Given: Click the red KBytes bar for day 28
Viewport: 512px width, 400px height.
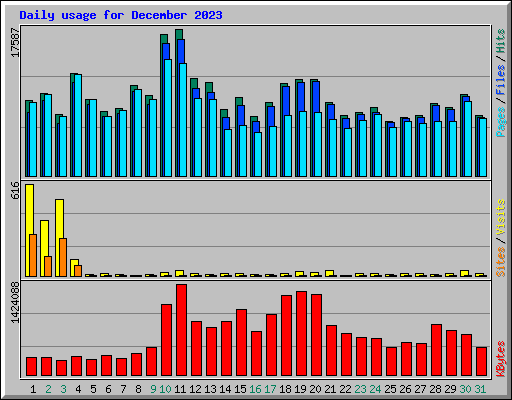Looking at the screenshot, I should [437, 350].
